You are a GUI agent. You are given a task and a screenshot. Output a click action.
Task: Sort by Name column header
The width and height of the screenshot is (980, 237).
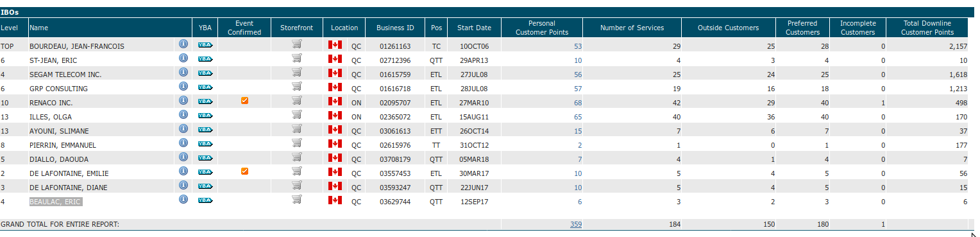[38, 28]
